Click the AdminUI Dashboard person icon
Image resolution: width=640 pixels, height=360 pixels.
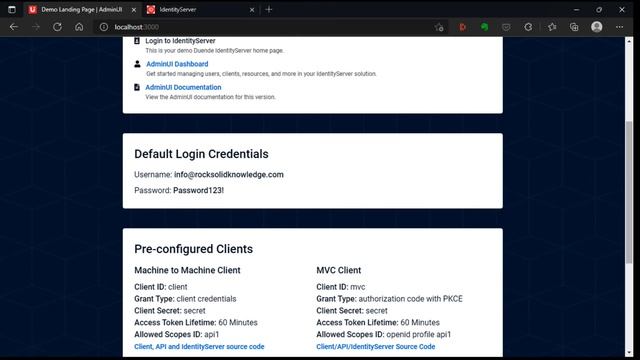(x=137, y=64)
